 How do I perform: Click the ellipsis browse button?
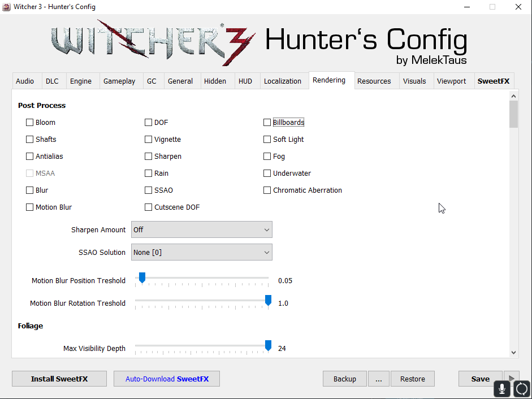(379, 379)
